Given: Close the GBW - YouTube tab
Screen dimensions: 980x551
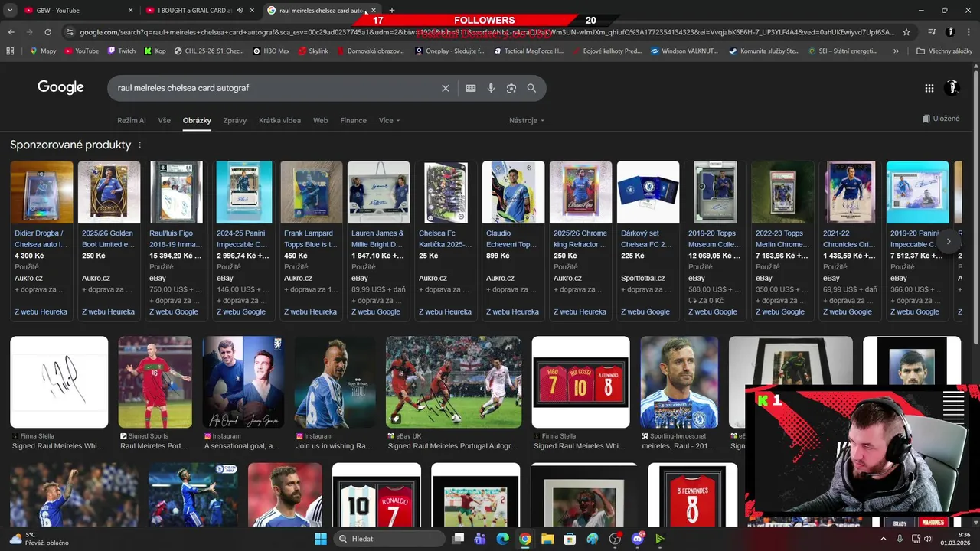Looking at the screenshot, I should tap(130, 10).
